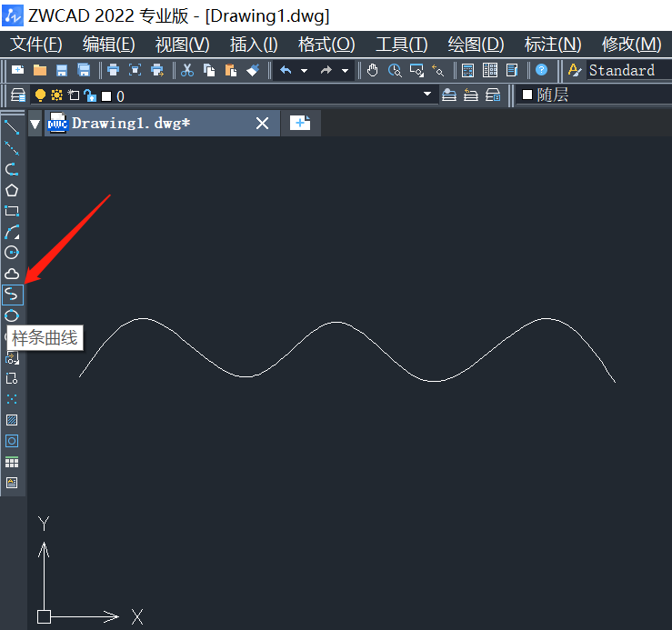Paste from clipboard
The image size is (672, 630).
(x=231, y=70)
